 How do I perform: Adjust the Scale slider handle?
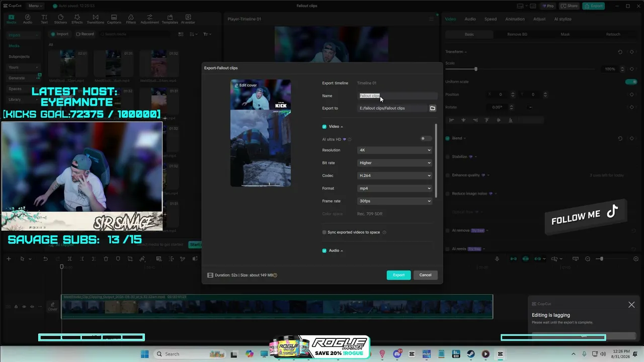pyautogui.click(x=475, y=69)
